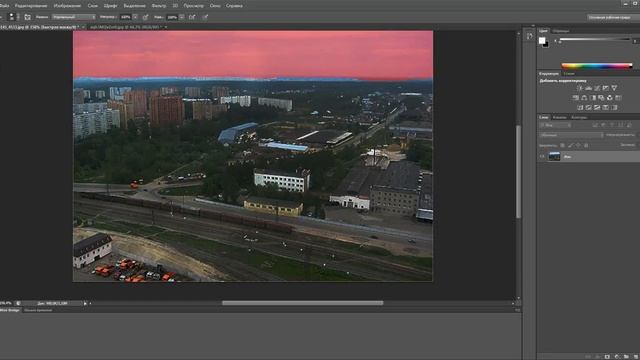Add Photo Filter adjustment icon
Screen dimensions: 640x360
pyautogui.click(x=601, y=98)
